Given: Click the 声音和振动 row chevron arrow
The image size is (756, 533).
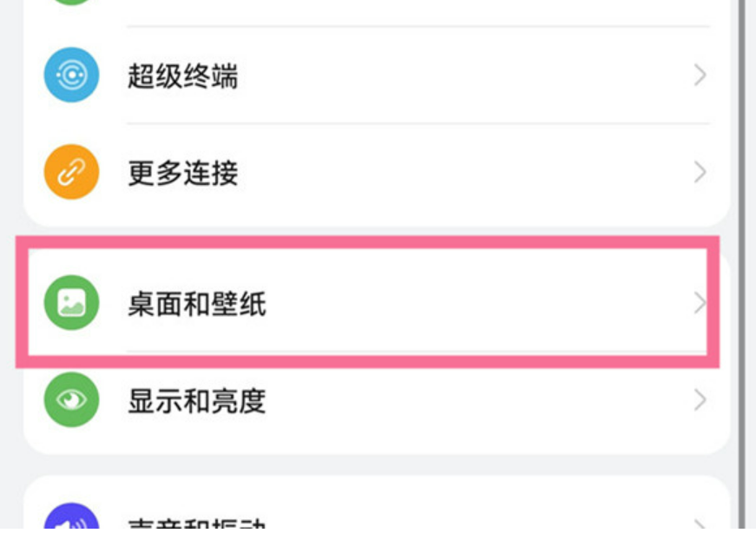Looking at the screenshot, I should pyautogui.click(x=700, y=524).
